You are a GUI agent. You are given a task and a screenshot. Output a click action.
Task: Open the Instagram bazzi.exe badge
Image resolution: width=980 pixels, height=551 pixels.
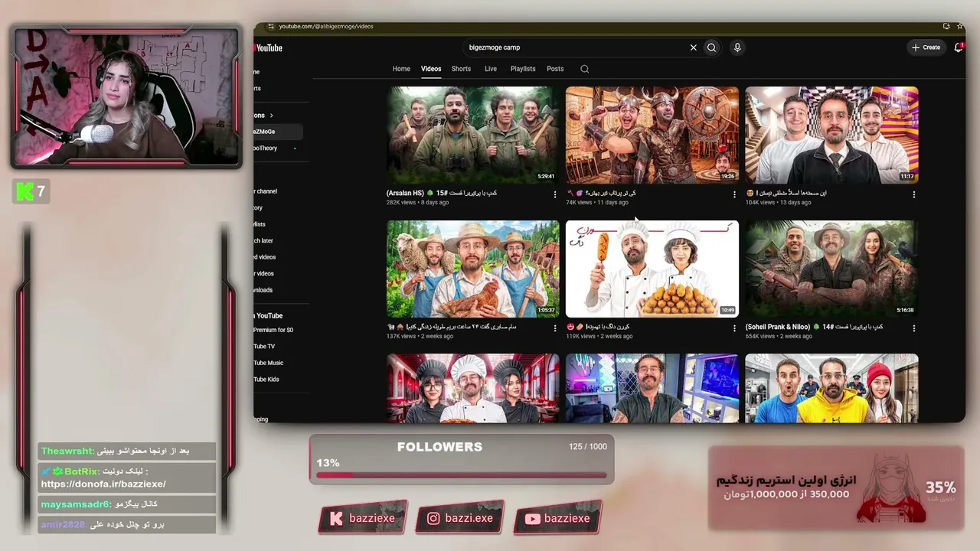[459, 518]
